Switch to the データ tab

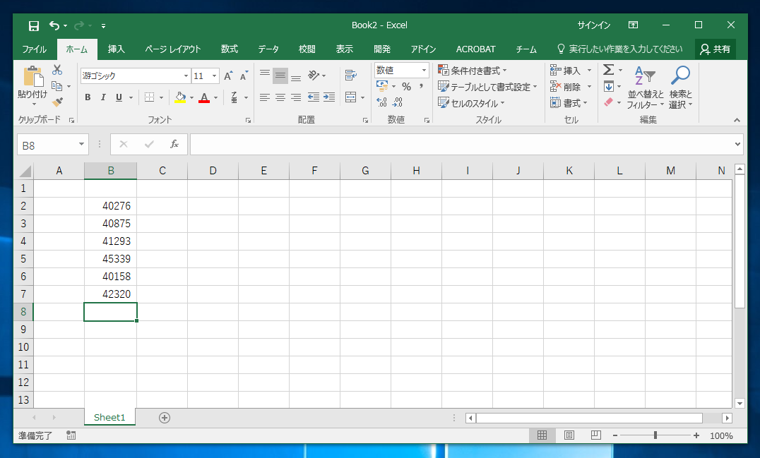(268, 49)
